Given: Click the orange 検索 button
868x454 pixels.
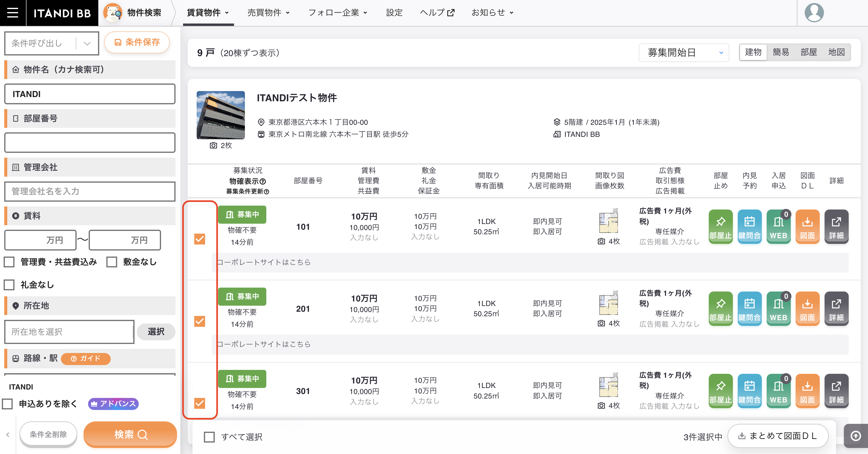Looking at the screenshot, I should click(x=130, y=434).
